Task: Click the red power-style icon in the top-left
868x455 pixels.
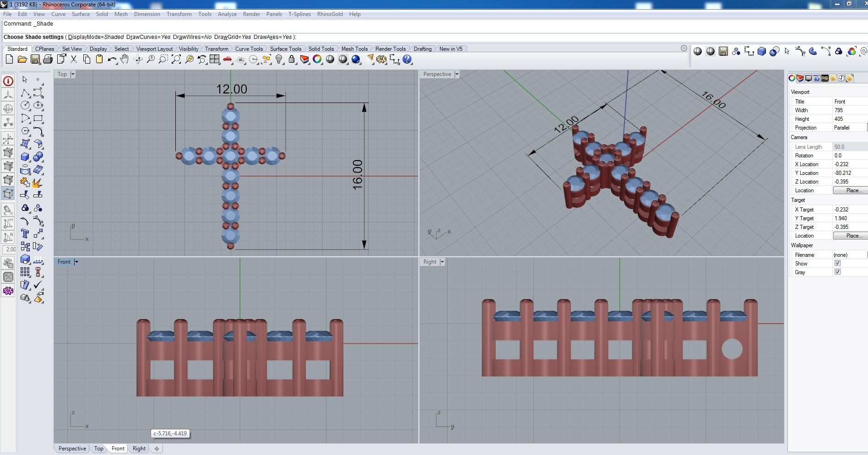Action: (x=8, y=81)
